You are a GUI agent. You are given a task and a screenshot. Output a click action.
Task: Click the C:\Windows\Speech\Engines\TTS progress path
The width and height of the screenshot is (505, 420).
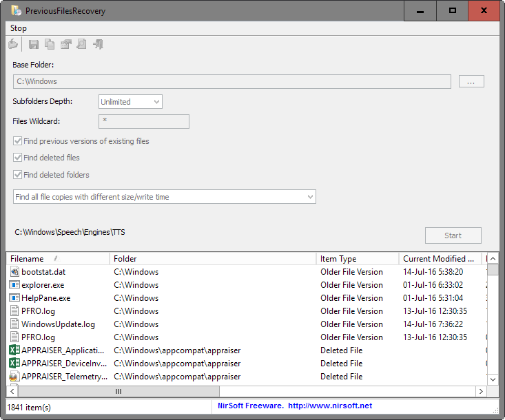tap(70, 232)
